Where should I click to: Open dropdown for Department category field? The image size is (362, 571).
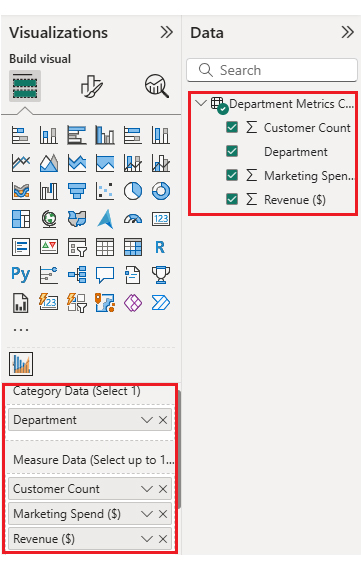click(147, 420)
